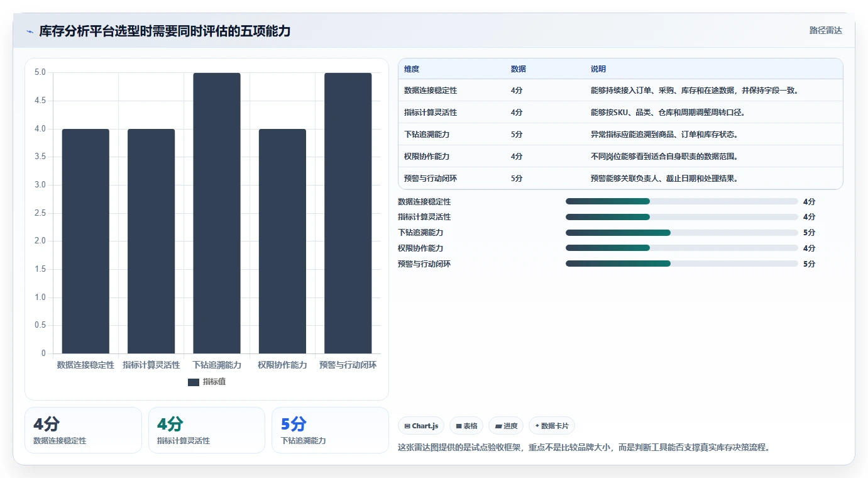Select the 数据连接稳定性 table row cell
The height and width of the screenshot is (478, 868).
(431, 91)
